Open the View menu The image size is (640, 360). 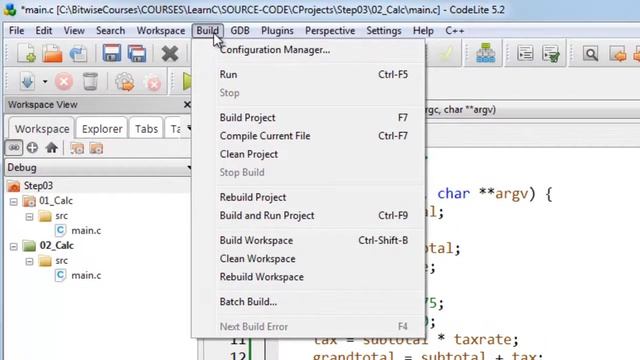[x=74, y=31]
